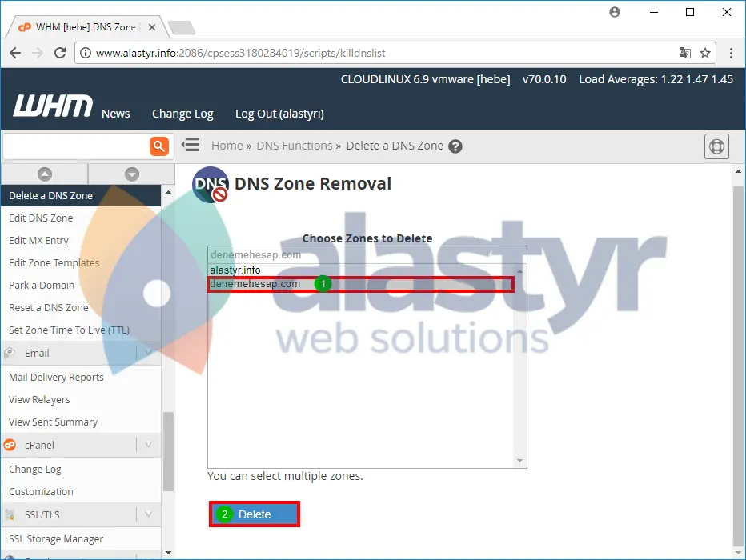The height and width of the screenshot is (560, 746).
Task: Click the News link in the header
Action: tap(115, 114)
